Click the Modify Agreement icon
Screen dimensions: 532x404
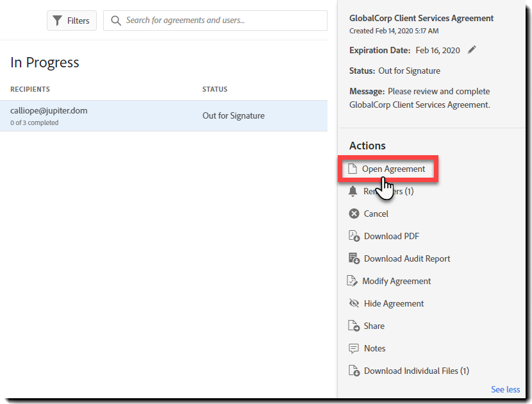click(352, 281)
